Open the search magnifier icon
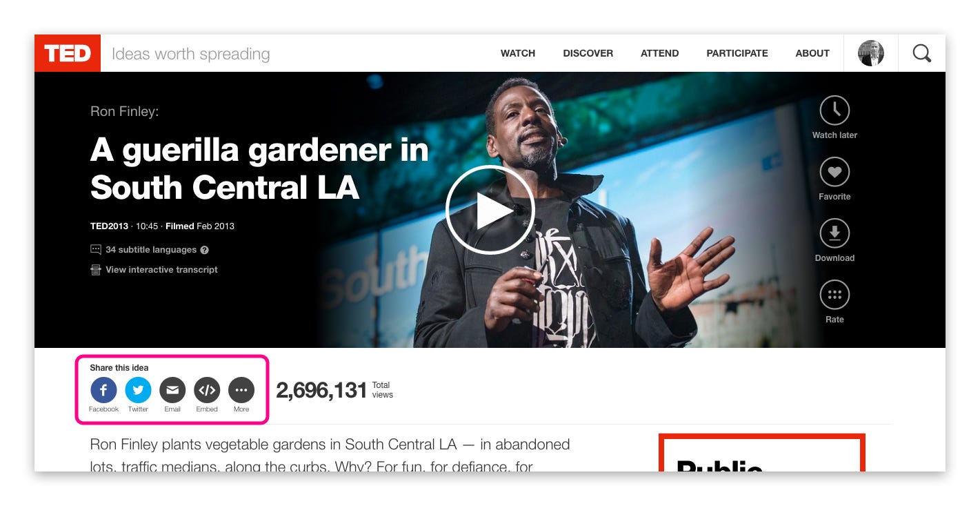Screen dimensions: 980x506 click(x=922, y=53)
